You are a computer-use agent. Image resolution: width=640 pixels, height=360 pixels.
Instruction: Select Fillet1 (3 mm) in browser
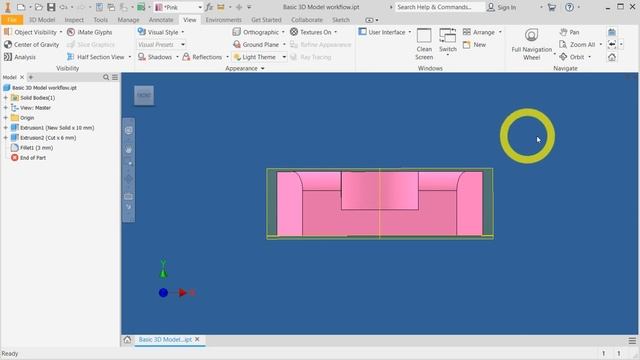[36, 148]
